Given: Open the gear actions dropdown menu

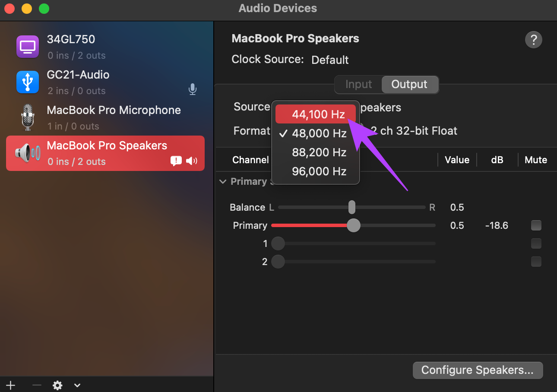Looking at the screenshot, I should [57, 385].
